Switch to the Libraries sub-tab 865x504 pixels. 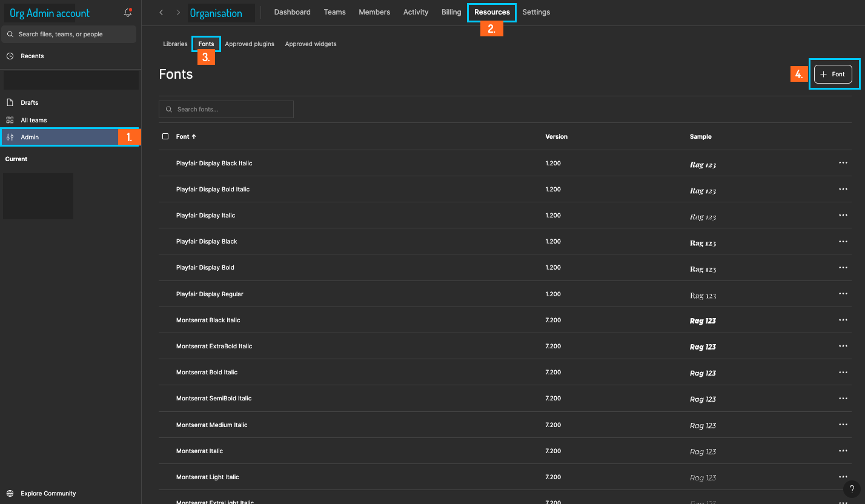pyautogui.click(x=175, y=44)
